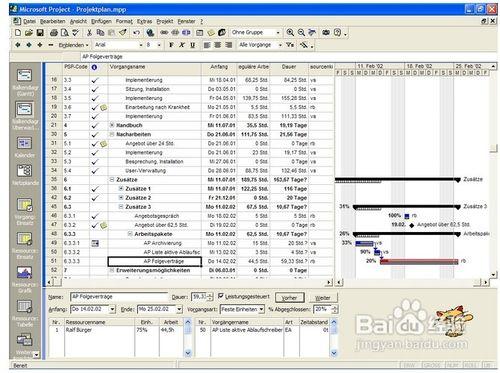Toggle italic formatting
Image resolution: width=500 pixels, height=373 pixels.
(182, 45)
